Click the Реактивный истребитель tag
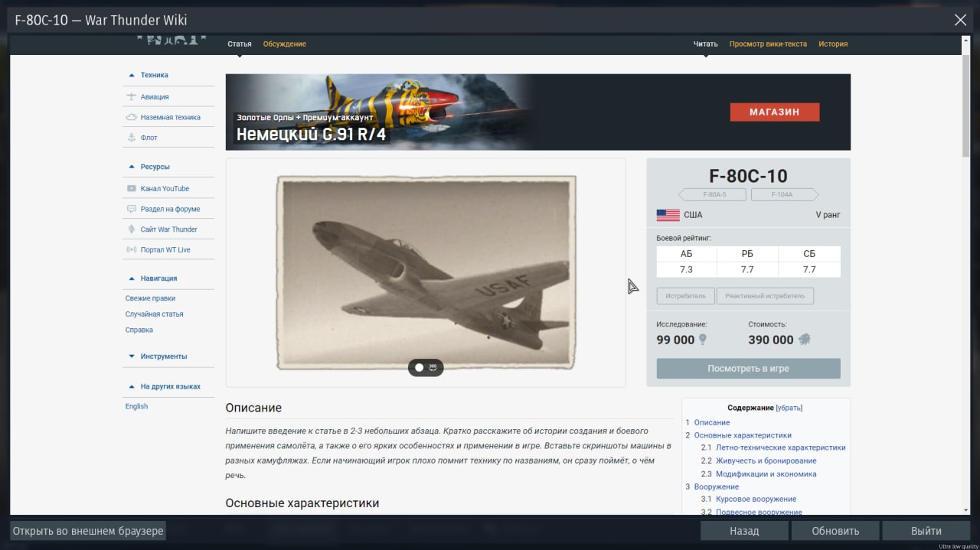Image resolution: width=980 pixels, height=550 pixels. 765,295
